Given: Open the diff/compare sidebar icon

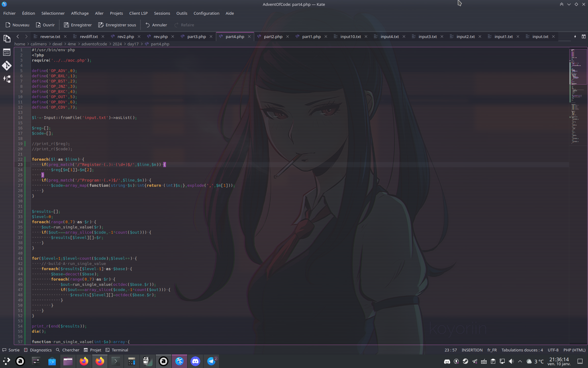Looking at the screenshot, I should (7, 79).
